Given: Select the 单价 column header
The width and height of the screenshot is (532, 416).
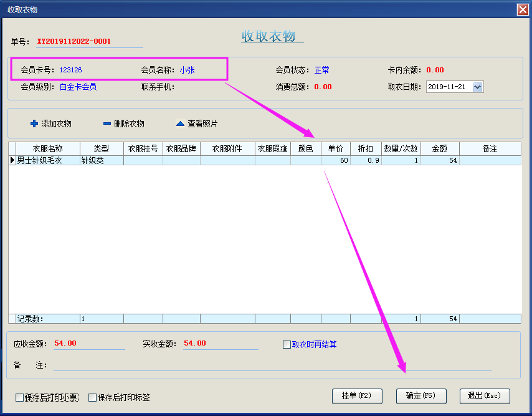Looking at the screenshot, I should [x=336, y=149].
